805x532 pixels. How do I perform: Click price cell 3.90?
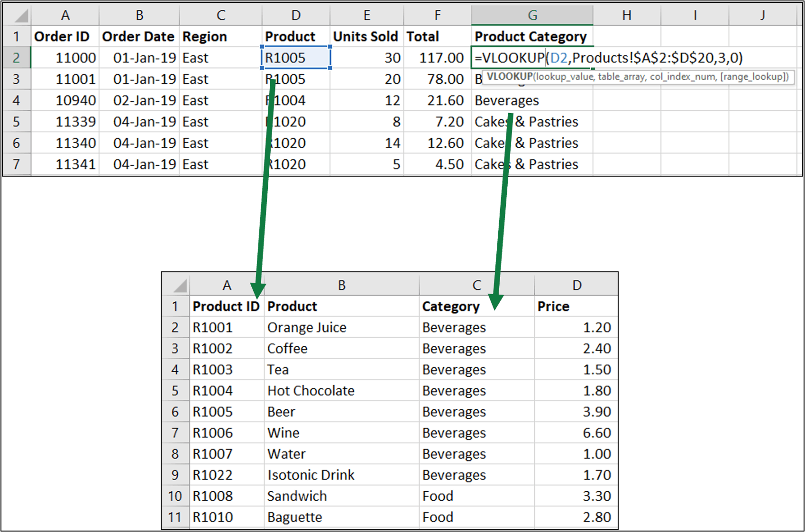[x=576, y=412]
